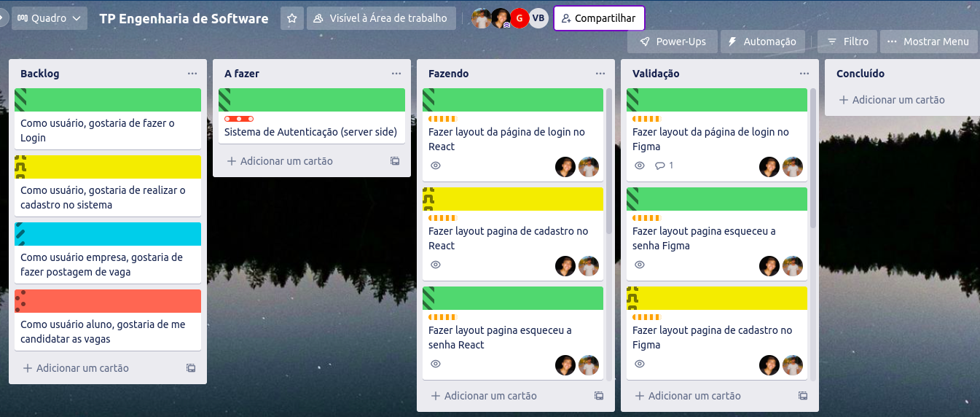Click the first member avatar in the header

[481, 18]
